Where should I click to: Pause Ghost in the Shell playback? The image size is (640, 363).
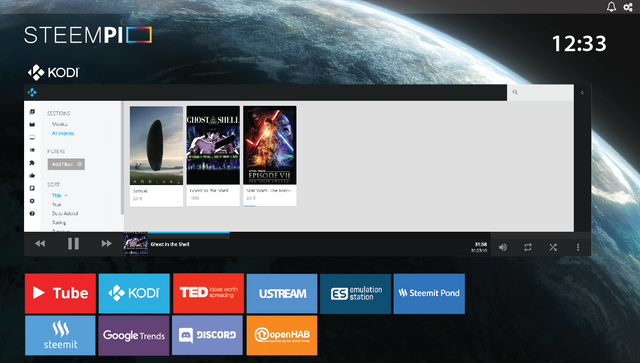[73, 244]
